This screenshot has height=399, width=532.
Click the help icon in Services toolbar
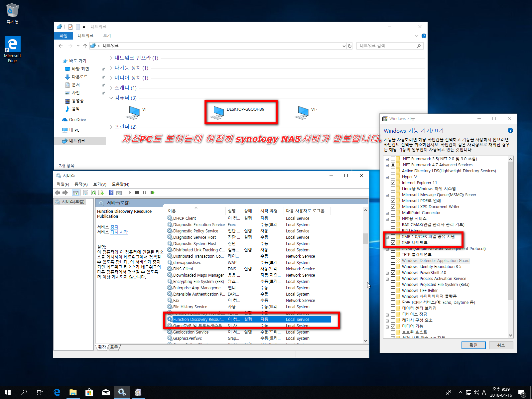coord(111,193)
